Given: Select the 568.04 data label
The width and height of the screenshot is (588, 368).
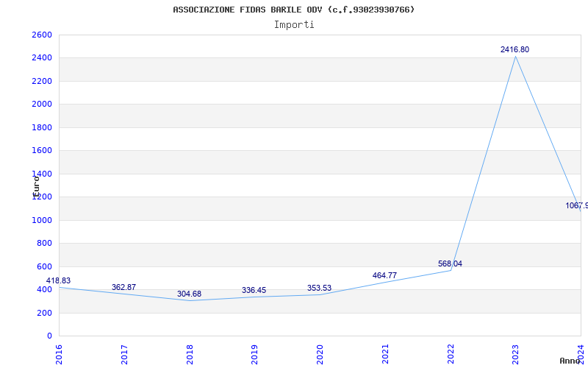Looking at the screenshot, I should [450, 264].
